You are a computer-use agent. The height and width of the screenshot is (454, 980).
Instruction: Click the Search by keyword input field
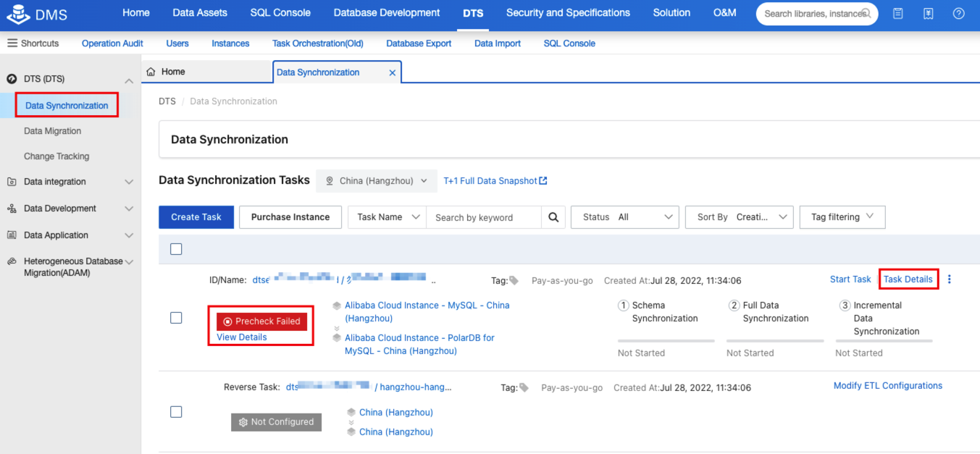484,217
